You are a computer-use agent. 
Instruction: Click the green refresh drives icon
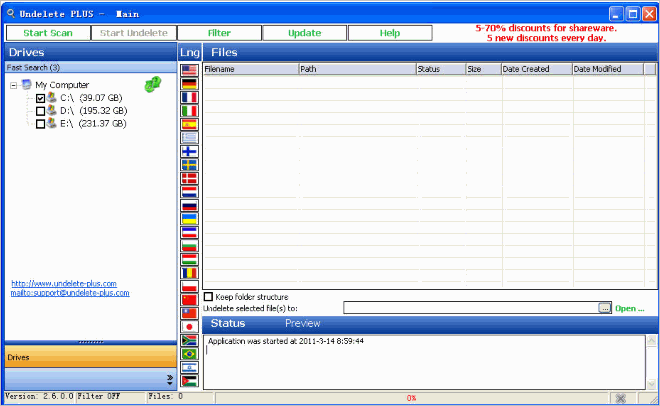click(x=152, y=84)
